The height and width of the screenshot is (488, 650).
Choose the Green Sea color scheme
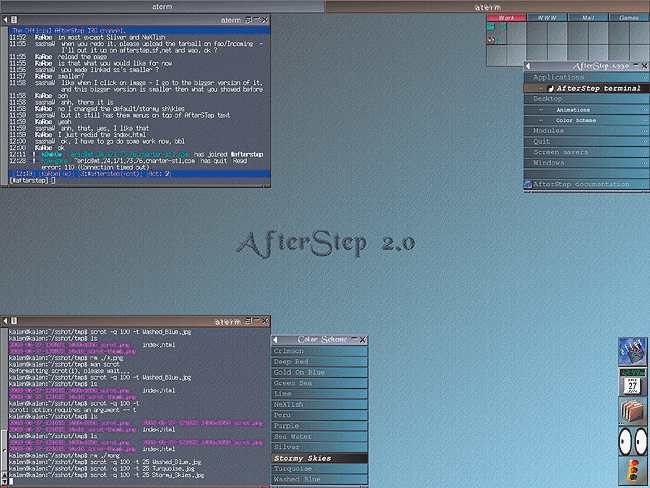(x=320, y=383)
